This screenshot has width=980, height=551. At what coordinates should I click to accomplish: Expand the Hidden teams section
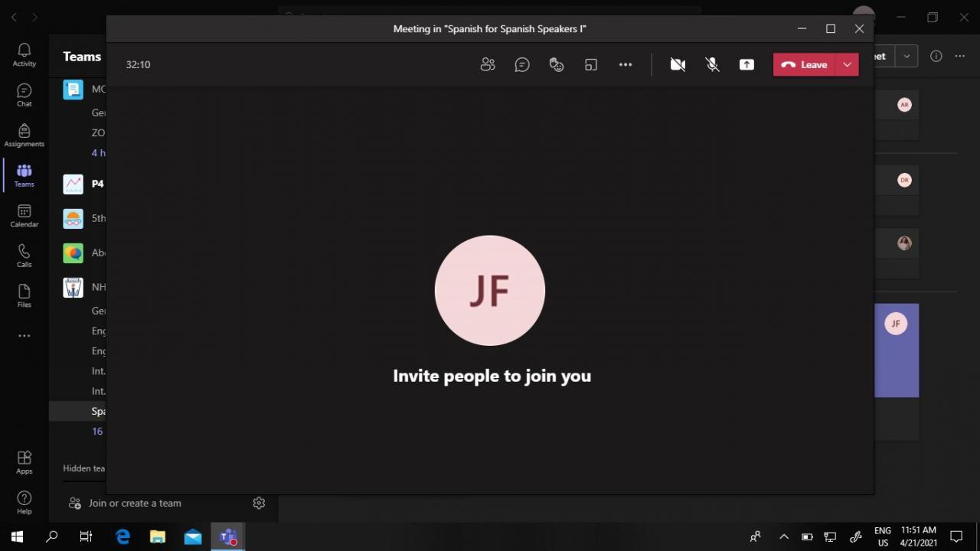pyautogui.click(x=84, y=468)
